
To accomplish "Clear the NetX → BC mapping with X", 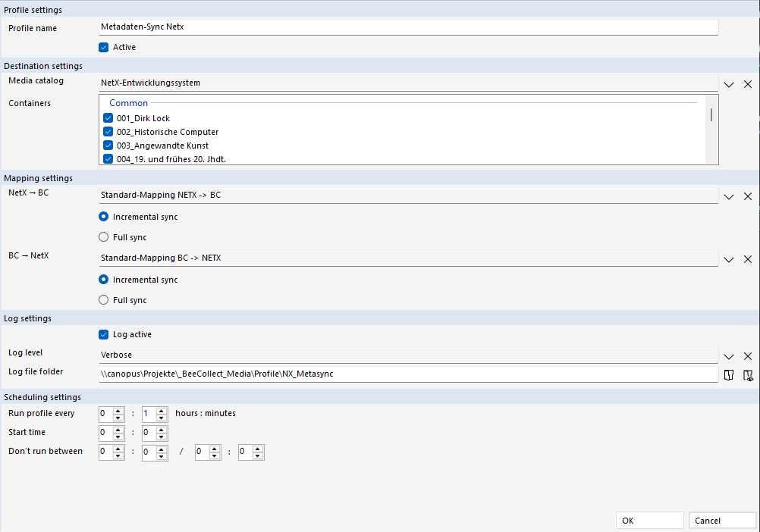I will 748,196.
